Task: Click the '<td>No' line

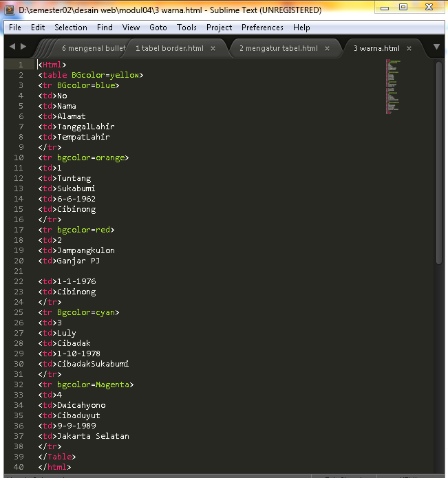Action: pyautogui.click(x=52, y=96)
